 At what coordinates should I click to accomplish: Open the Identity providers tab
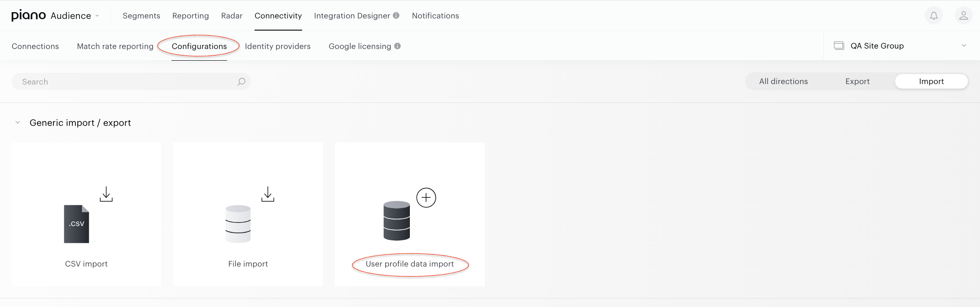point(277,46)
